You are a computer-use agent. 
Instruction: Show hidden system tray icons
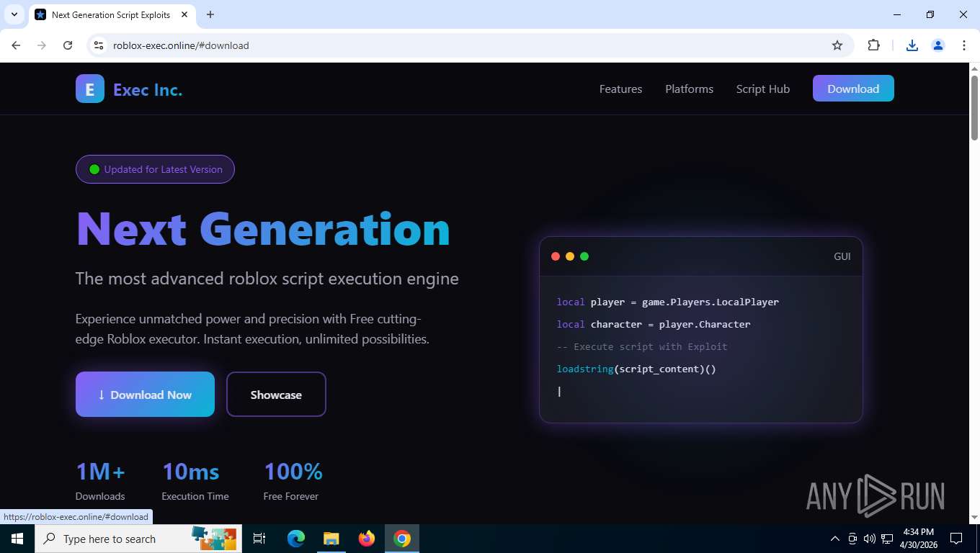(835, 539)
